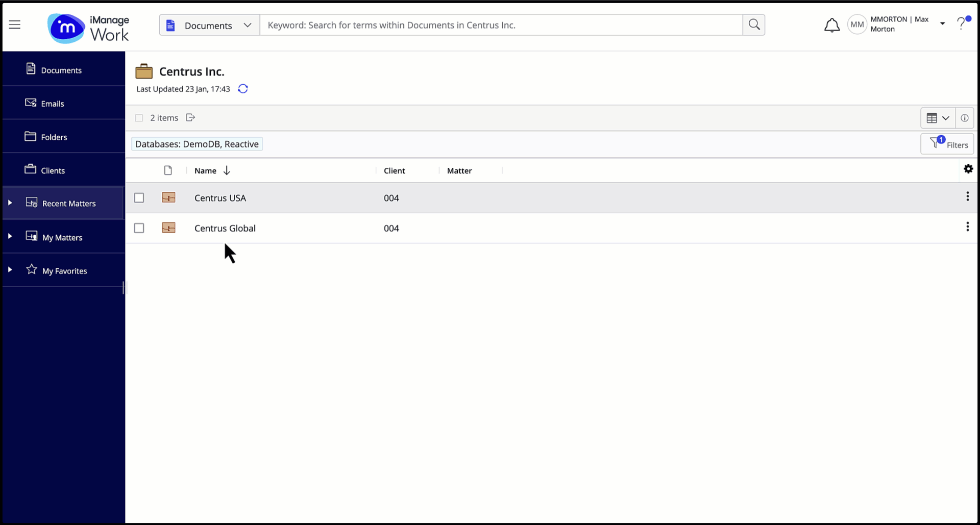Image resolution: width=980 pixels, height=525 pixels.
Task: Expand the Recent Matters tree arrow
Action: click(10, 203)
